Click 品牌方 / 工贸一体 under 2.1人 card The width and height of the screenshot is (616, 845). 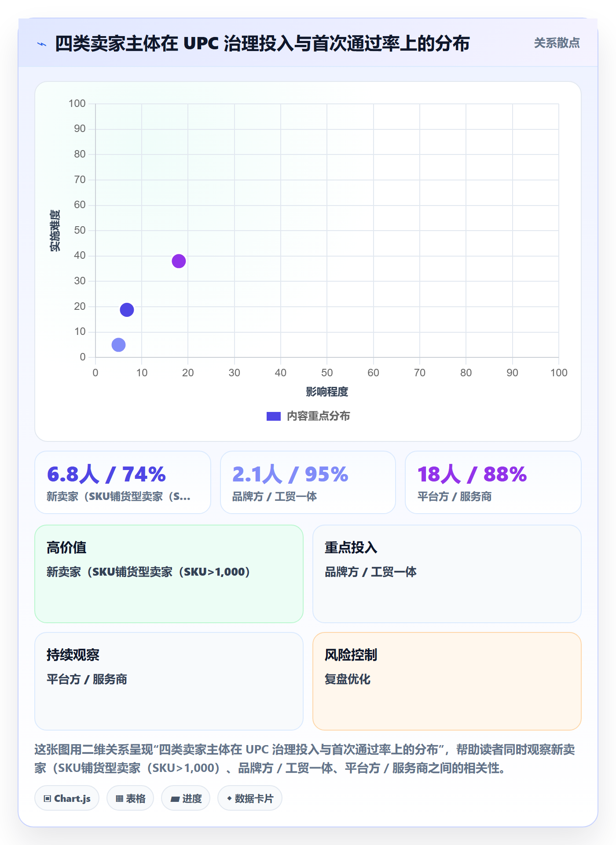click(x=275, y=497)
